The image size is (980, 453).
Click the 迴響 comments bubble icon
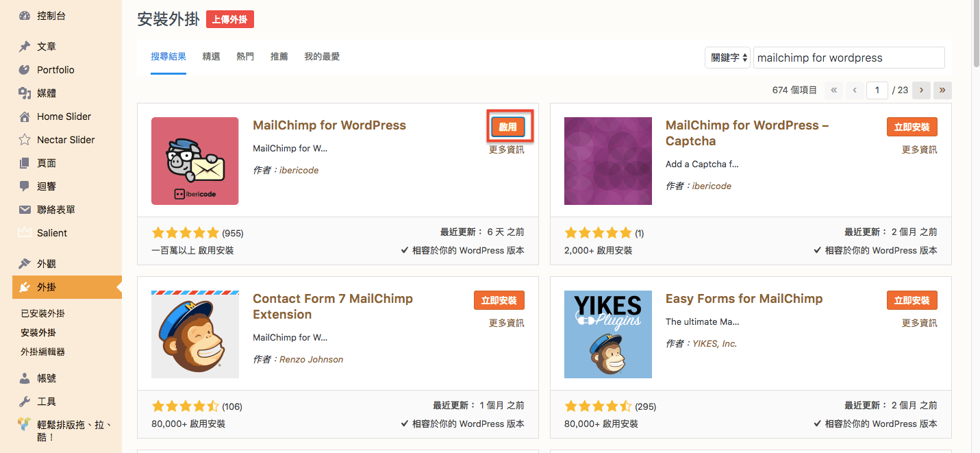25,186
